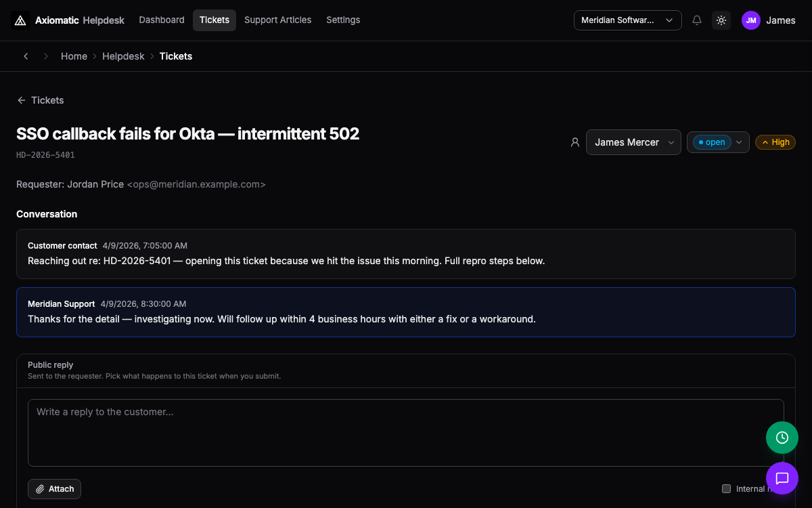The height and width of the screenshot is (508, 812).
Task: Open the Meridian Software organization dropdown
Action: coord(628,20)
